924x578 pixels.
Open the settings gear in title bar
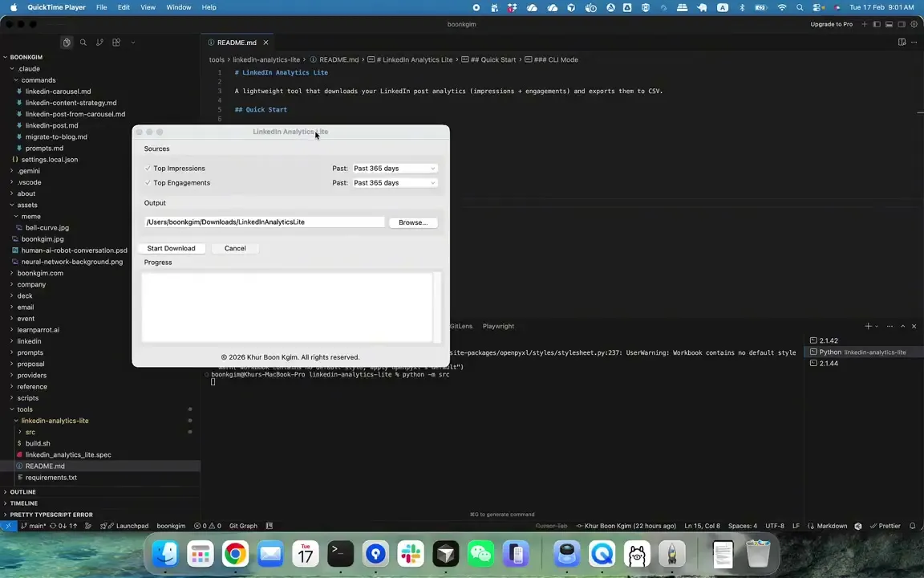(914, 24)
